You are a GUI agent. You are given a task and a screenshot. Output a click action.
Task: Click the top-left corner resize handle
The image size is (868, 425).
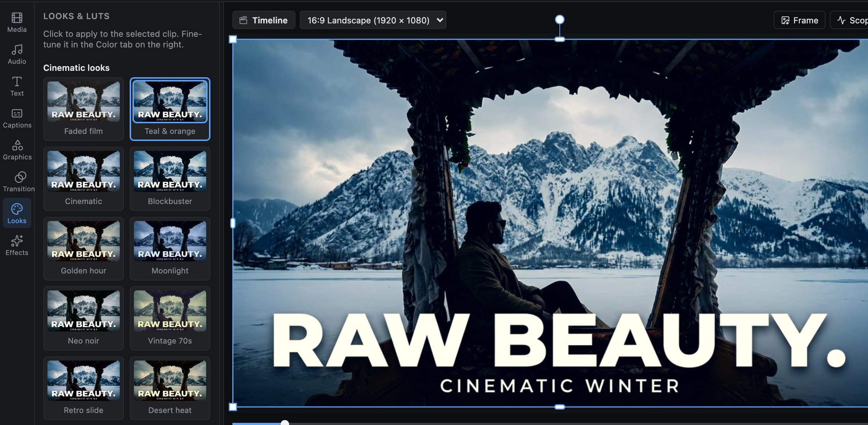tap(233, 39)
